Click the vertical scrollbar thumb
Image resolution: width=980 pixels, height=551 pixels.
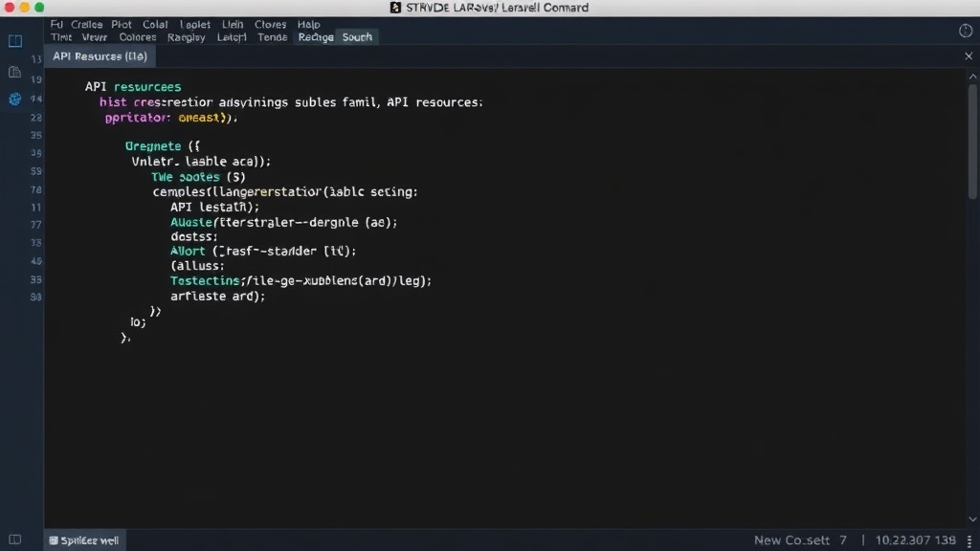972,142
